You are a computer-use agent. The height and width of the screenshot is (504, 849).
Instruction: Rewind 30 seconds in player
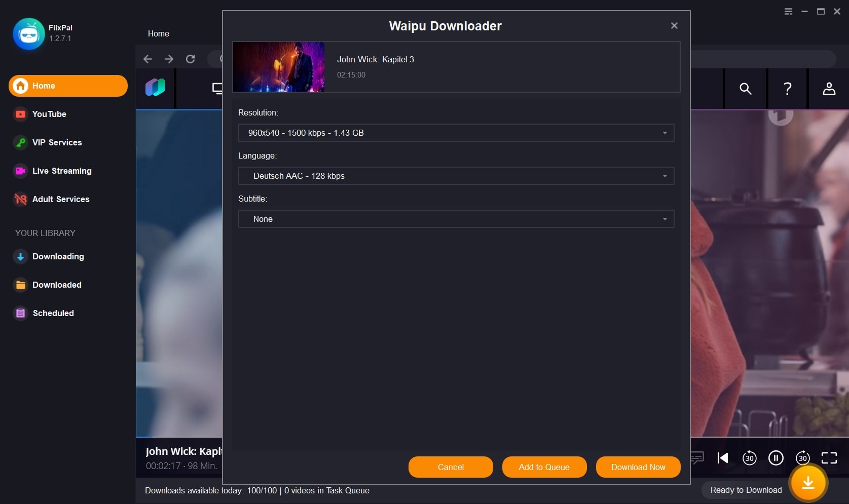coord(749,458)
